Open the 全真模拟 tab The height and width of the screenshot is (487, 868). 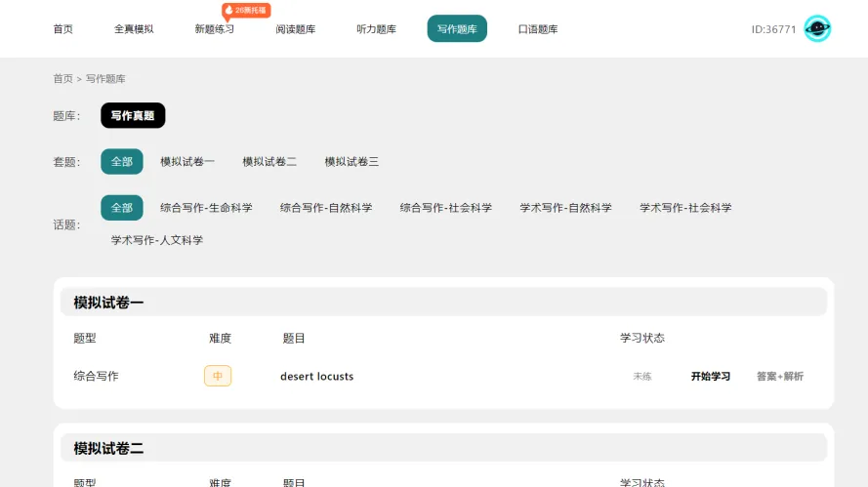134,29
